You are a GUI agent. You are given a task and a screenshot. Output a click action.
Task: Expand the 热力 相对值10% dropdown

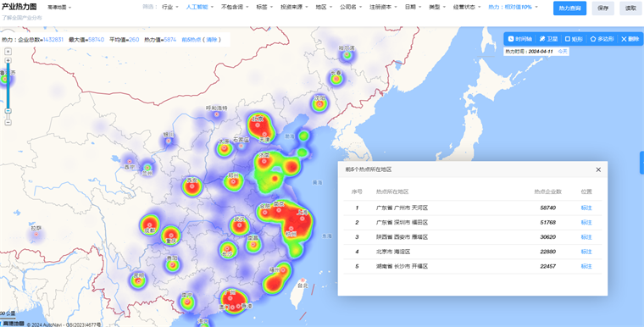[x=513, y=7]
